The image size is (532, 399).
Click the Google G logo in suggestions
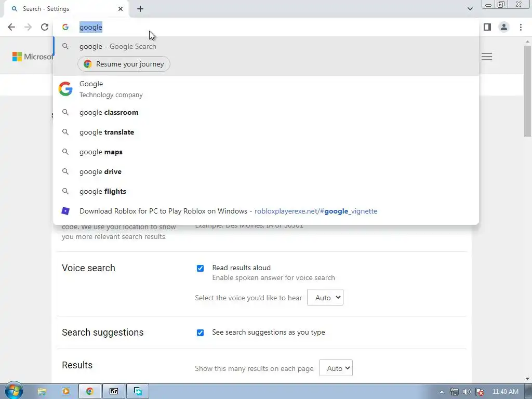click(65, 89)
